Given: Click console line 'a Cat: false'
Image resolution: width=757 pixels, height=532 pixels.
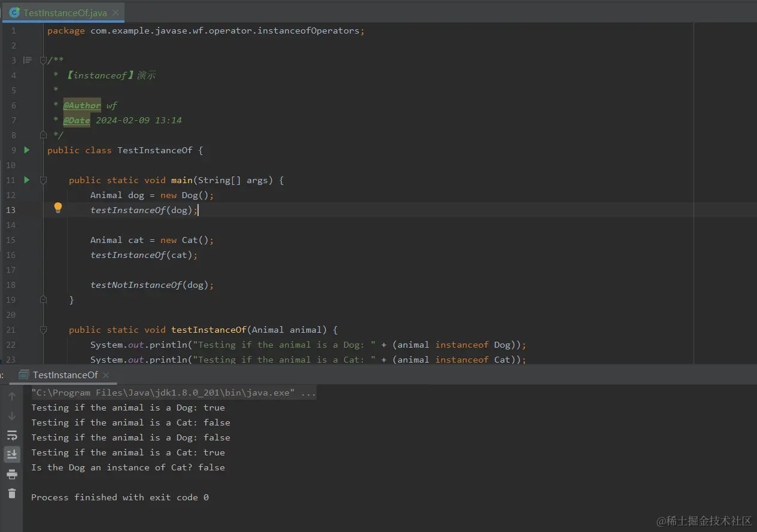Looking at the screenshot, I should (x=130, y=422).
